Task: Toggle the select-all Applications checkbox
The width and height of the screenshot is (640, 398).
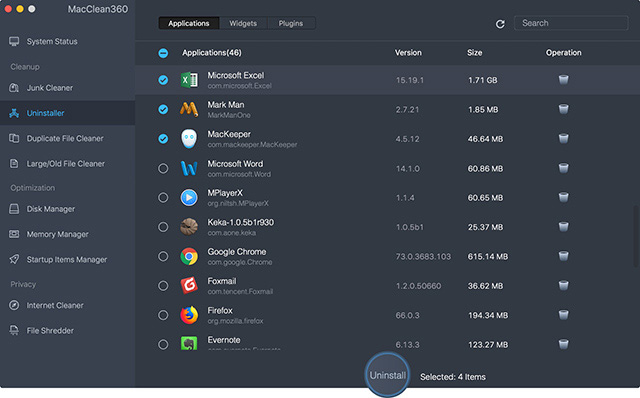Action: (163, 53)
